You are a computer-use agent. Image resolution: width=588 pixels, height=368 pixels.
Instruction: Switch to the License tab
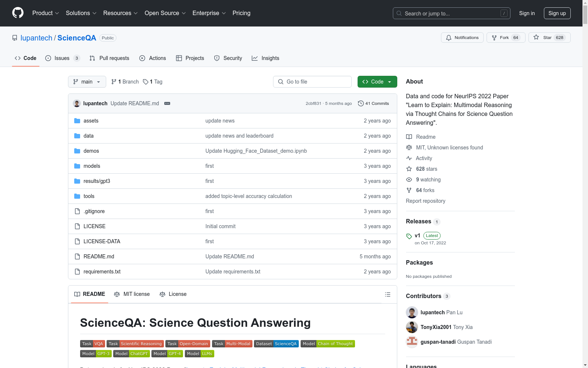click(x=173, y=294)
